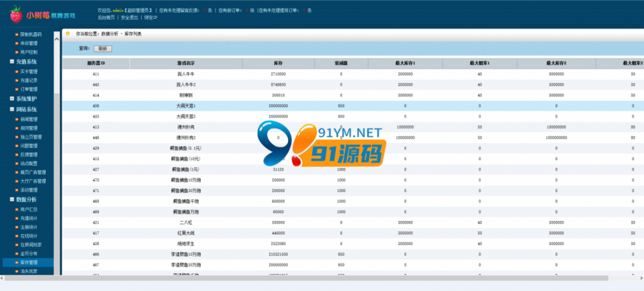The image size is (644, 291).
Task: Click the orange bullet icon next to 新闻管理
Action: pyautogui.click(x=17, y=120)
